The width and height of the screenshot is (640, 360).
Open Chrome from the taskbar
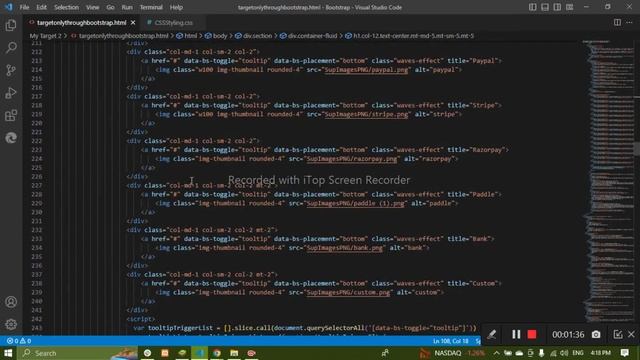[217, 353]
